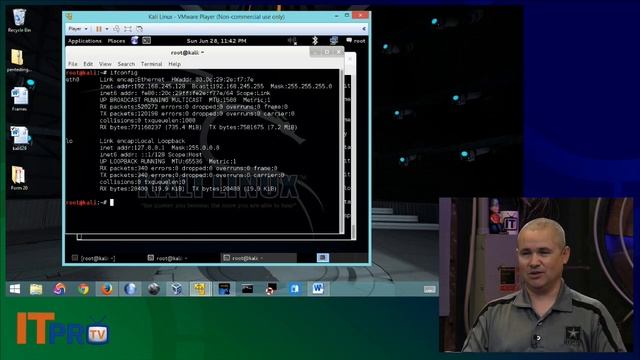640x360 pixels.
Task: Open the dark blue app icon in taskbar
Action: click(x=224, y=289)
